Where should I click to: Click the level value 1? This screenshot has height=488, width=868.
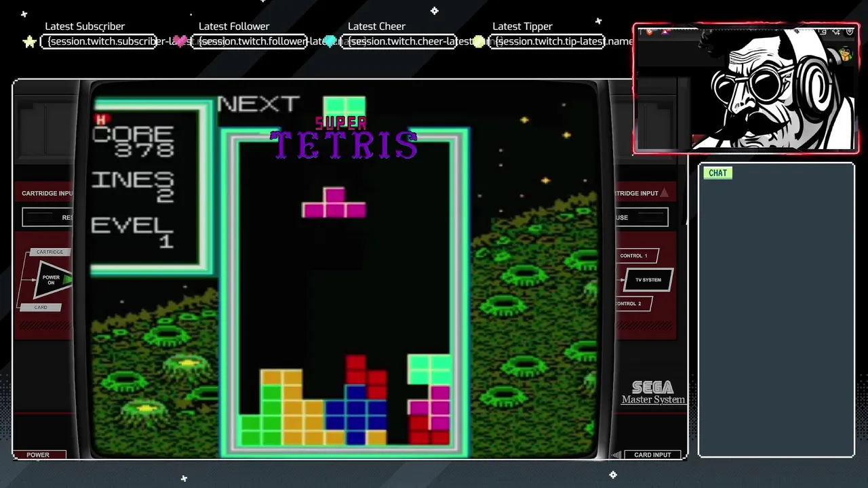167,241
